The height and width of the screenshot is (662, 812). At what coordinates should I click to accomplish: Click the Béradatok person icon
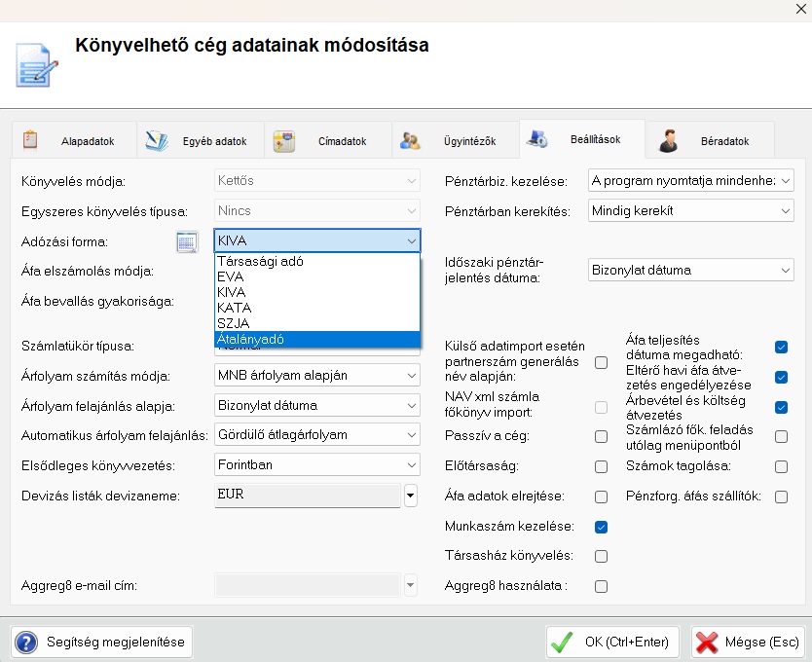click(x=668, y=140)
